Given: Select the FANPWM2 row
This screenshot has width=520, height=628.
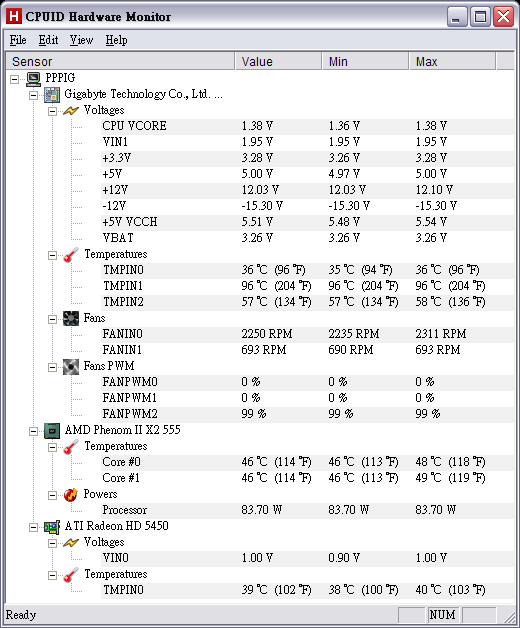Looking at the screenshot, I should [x=307, y=415].
